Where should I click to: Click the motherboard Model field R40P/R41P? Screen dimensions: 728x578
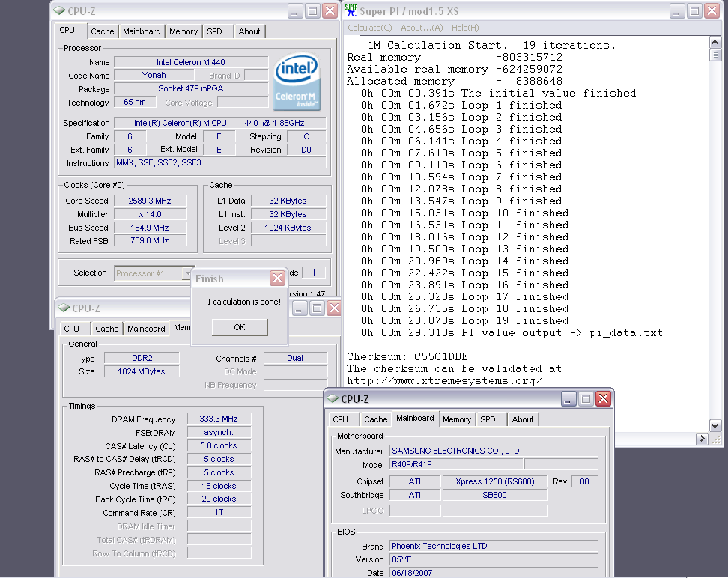[x=456, y=464]
